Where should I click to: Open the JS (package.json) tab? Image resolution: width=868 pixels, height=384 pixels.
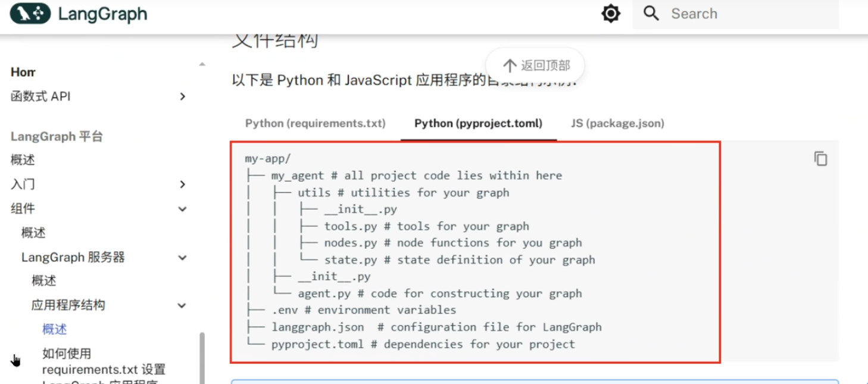point(617,123)
